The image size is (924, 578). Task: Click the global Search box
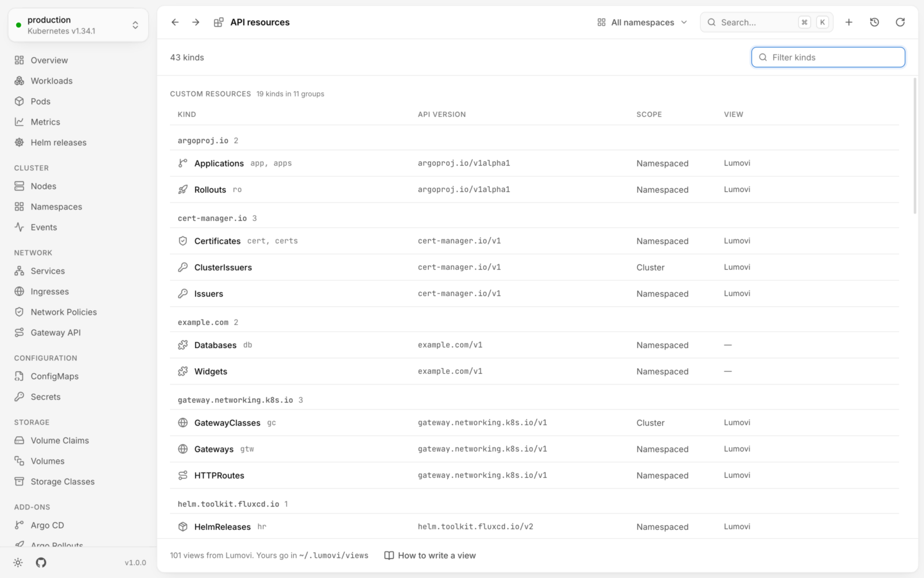pos(767,22)
